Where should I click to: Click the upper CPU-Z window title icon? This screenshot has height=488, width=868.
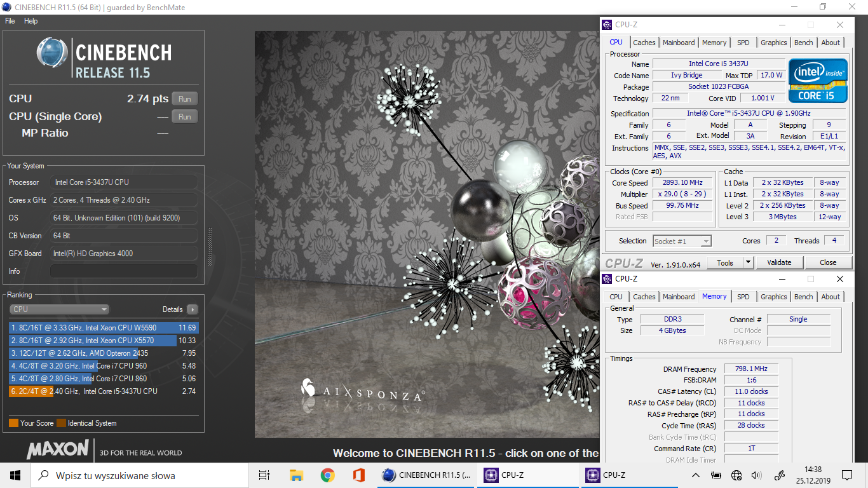607,25
